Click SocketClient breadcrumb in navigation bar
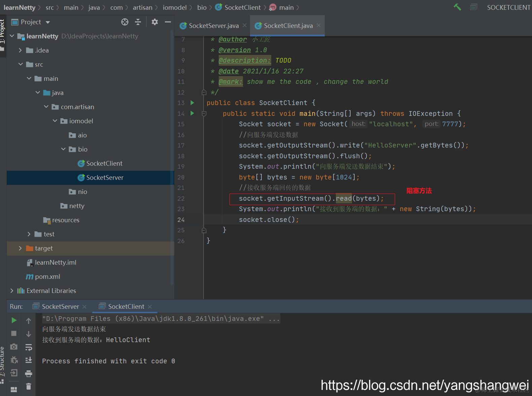532x396 pixels. click(x=238, y=7)
